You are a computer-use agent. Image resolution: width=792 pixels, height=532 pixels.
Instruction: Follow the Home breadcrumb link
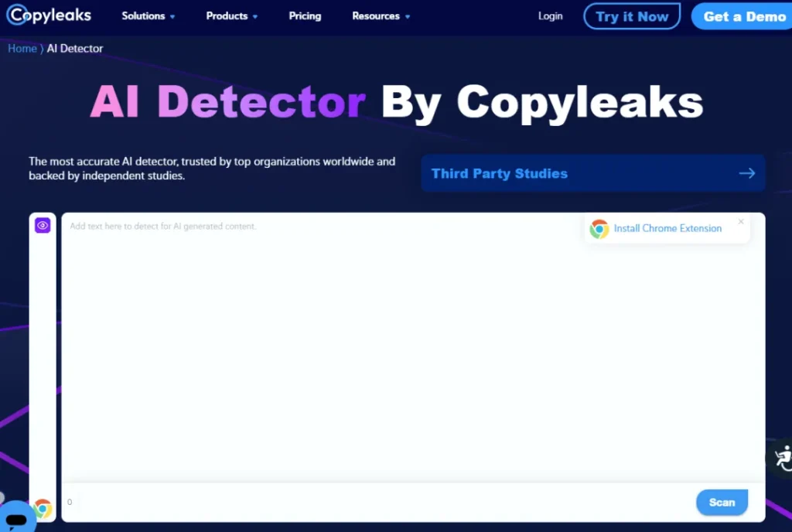point(20,48)
